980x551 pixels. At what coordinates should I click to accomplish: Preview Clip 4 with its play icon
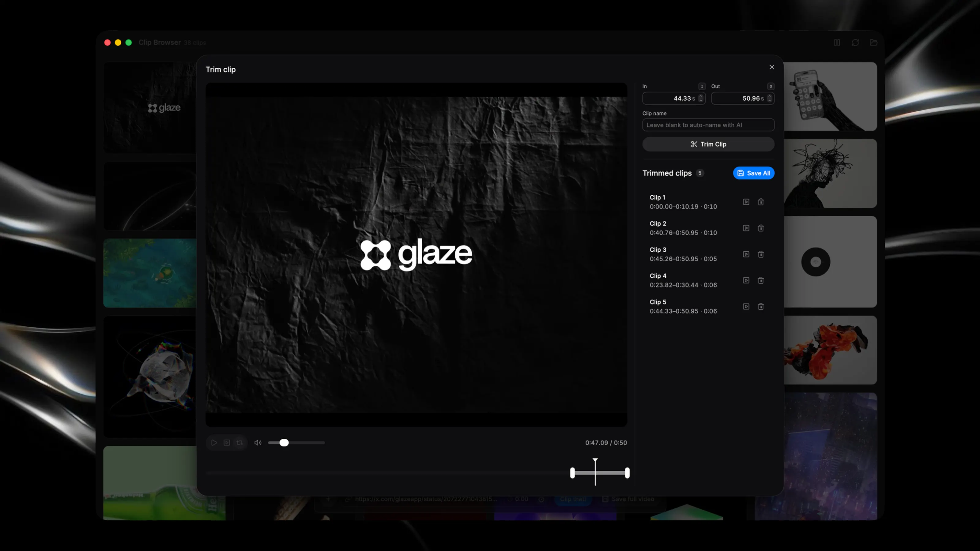pos(746,280)
